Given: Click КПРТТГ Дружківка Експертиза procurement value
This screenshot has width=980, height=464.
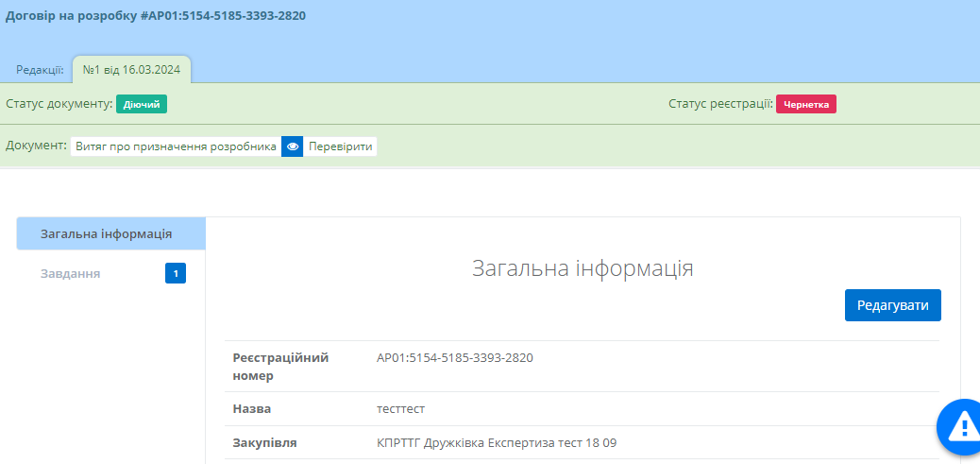Looking at the screenshot, I should tap(496, 442).
